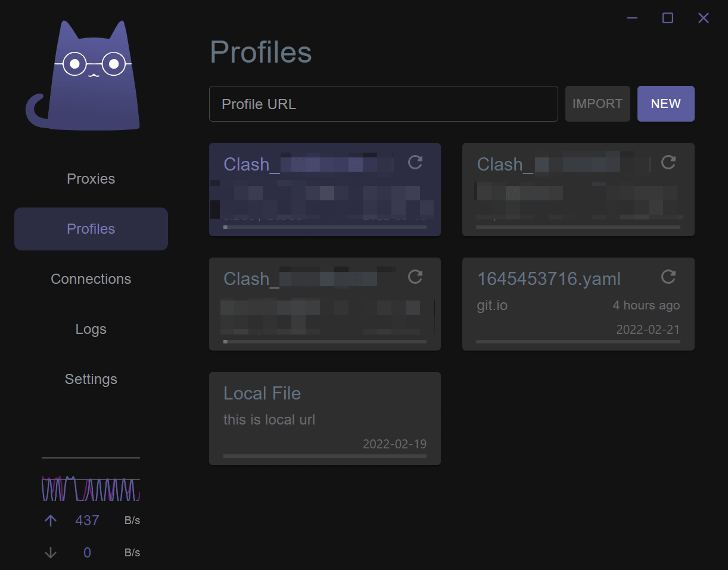Minimize the Clash Verge window
The image size is (728, 570).
632,18
